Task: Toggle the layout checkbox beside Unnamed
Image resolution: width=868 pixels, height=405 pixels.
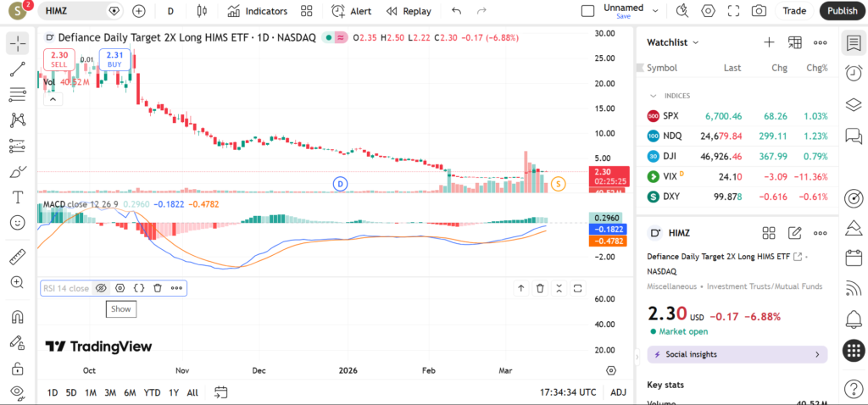Action: pyautogui.click(x=587, y=11)
